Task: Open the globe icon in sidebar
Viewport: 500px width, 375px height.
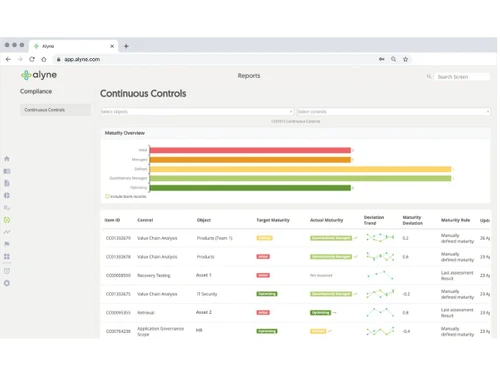Action: 7,195
